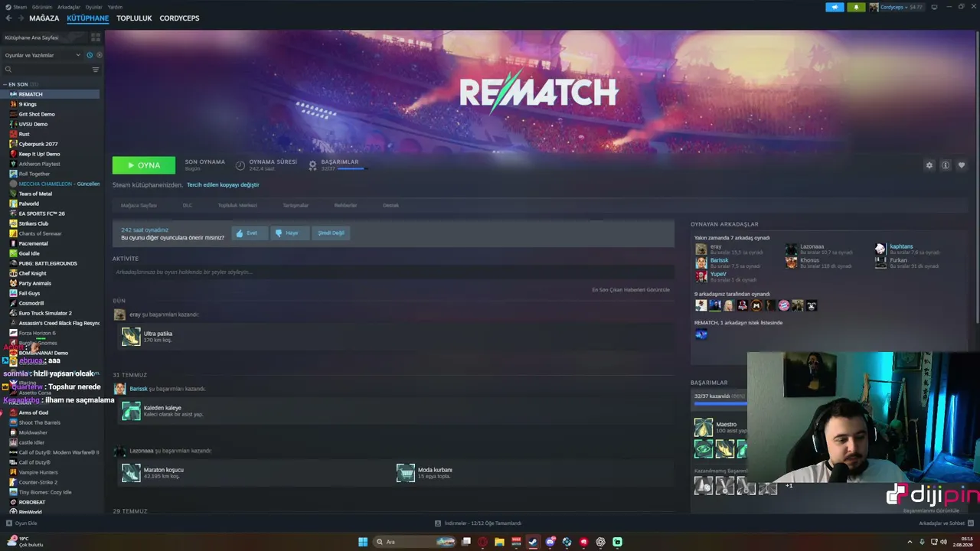Open the DLC tab
980x551 pixels.
(x=188, y=205)
